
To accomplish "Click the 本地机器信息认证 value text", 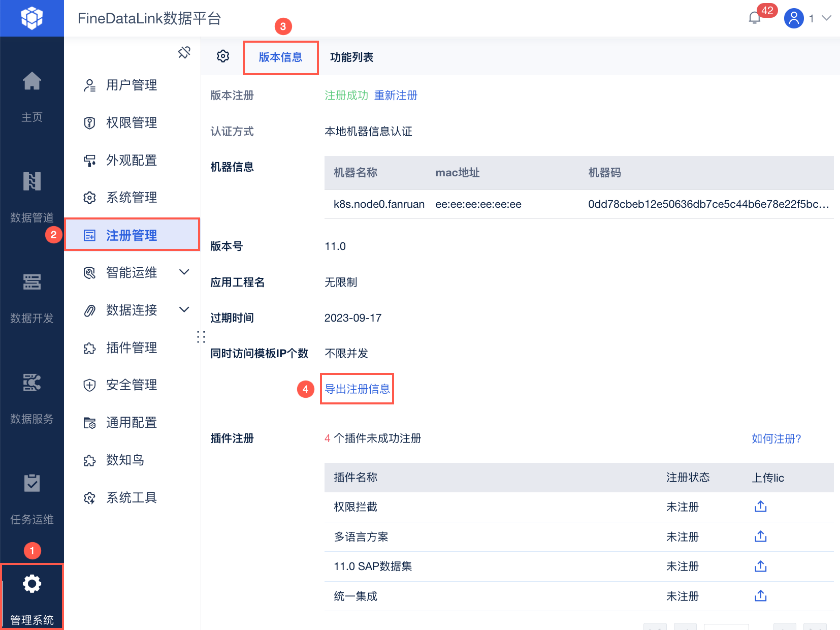I will coord(368,132).
